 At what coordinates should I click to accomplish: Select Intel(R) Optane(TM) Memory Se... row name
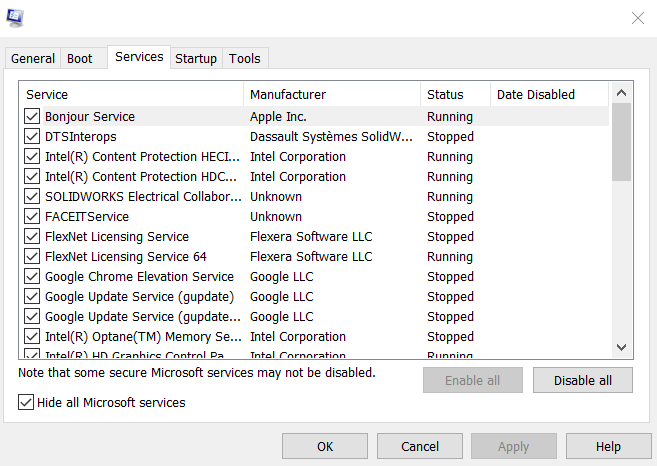[x=143, y=337]
